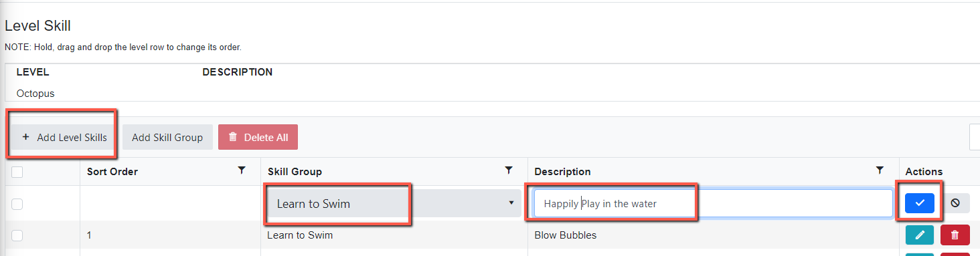The image size is (980, 256).
Task: Sort by the Description column header
Action: click(563, 172)
